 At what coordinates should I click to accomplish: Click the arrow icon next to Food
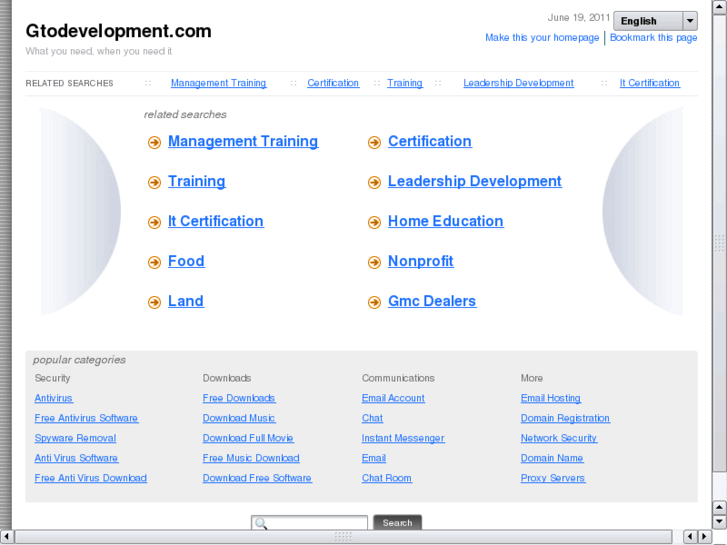click(x=154, y=262)
